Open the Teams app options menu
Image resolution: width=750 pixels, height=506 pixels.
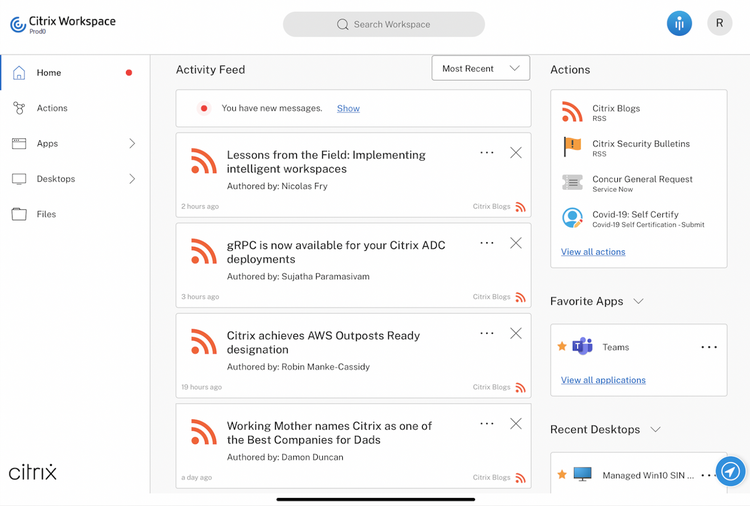pos(709,347)
